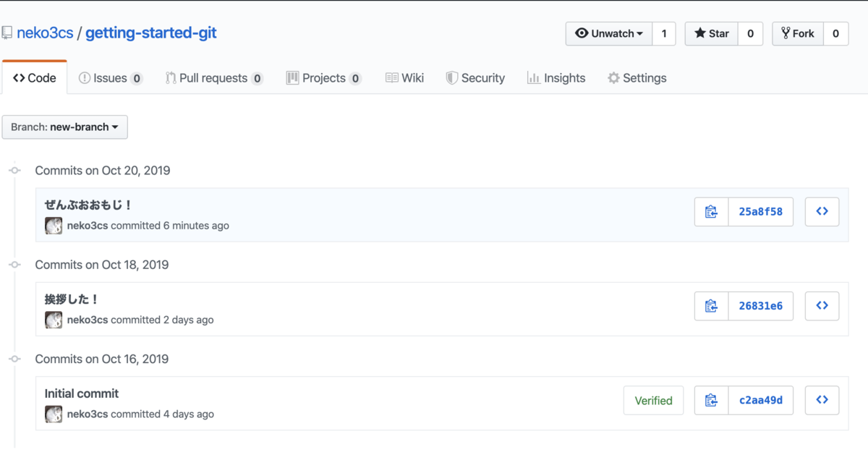Screen dimensions: 868x460
Task: Open the Initial commit link
Action: pos(82,393)
